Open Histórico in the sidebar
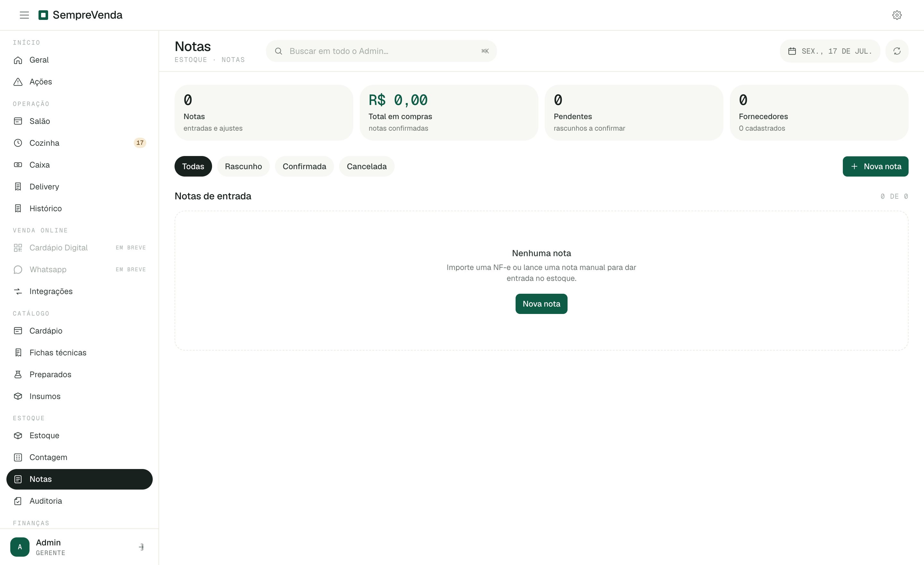 [x=80, y=208]
